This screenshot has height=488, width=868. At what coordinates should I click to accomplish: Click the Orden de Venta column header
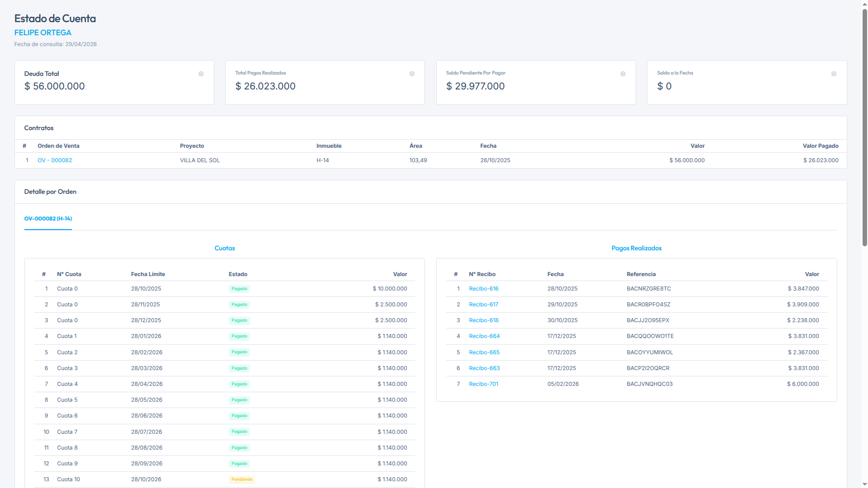(58, 146)
